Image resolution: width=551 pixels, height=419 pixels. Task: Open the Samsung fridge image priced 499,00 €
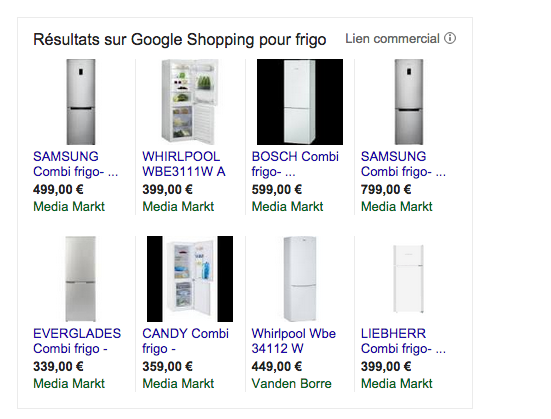tap(81, 102)
